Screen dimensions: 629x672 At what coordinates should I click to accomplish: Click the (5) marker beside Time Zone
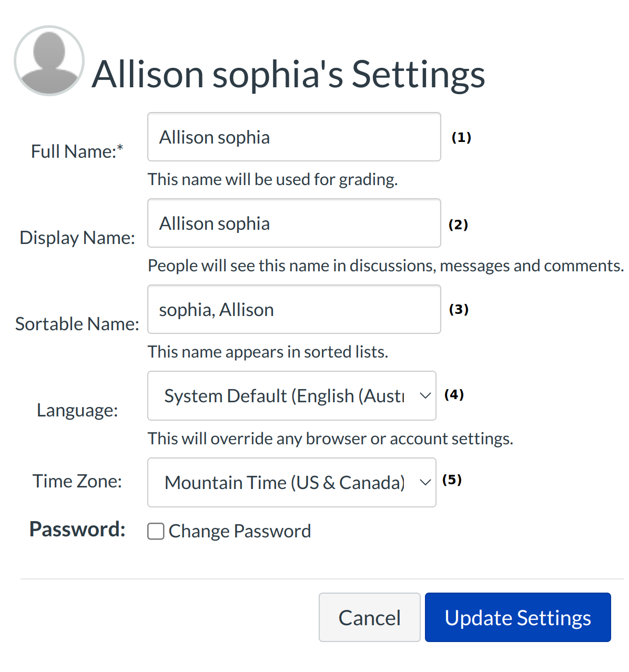pyautogui.click(x=452, y=480)
